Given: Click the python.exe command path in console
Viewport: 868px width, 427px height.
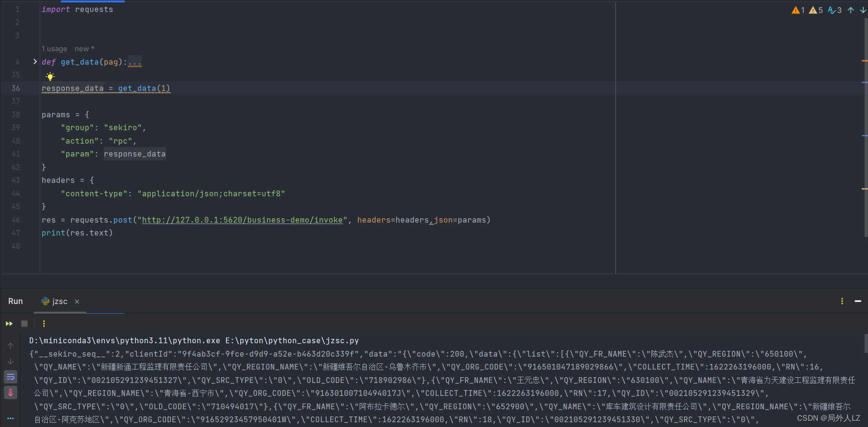Looking at the screenshot, I should (x=125, y=341).
